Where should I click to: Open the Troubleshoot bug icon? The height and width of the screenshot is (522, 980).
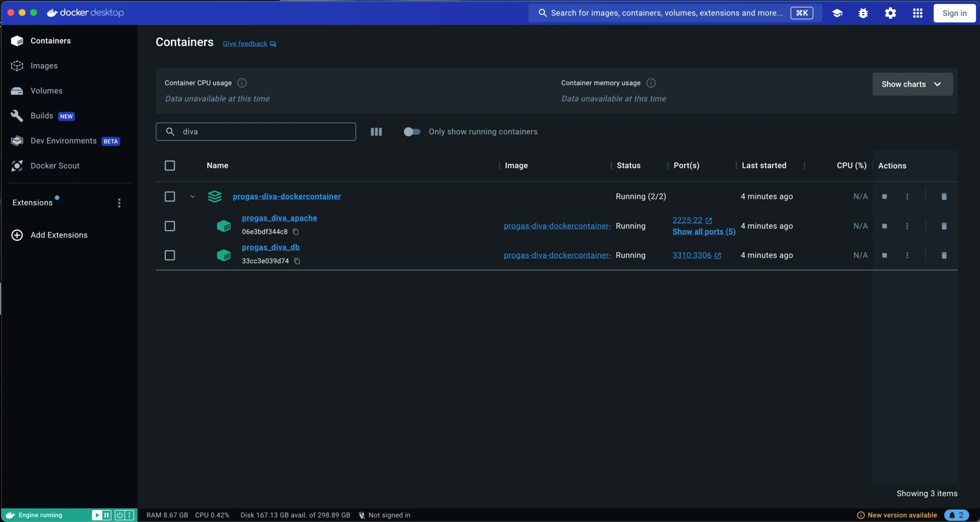point(863,13)
